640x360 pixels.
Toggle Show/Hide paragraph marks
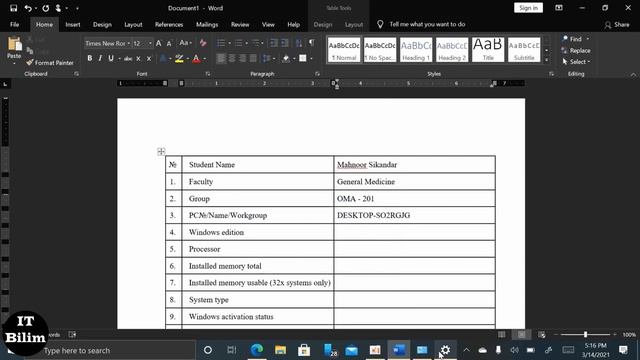[312, 43]
